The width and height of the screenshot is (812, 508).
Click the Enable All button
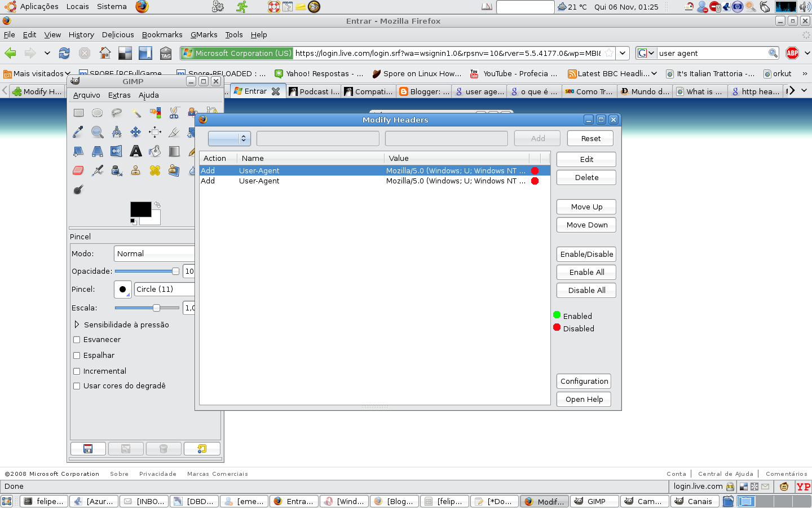coord(586,273)
